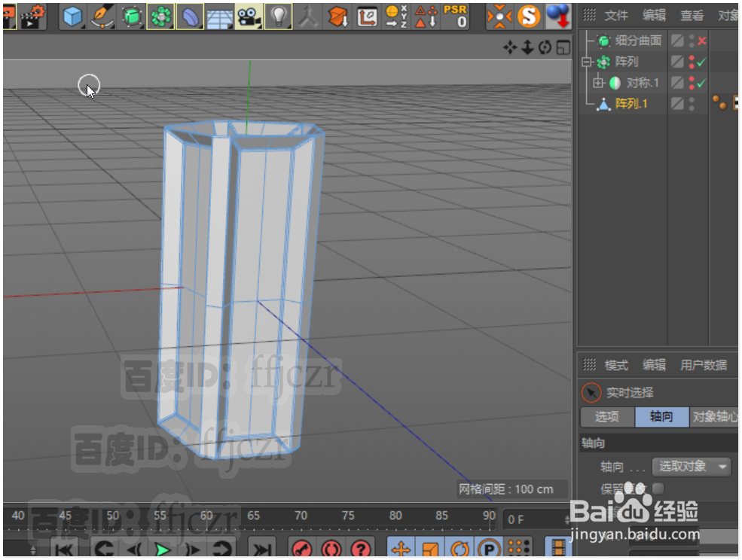
Task: Jump to next keyframe
Action: (222, 549)
